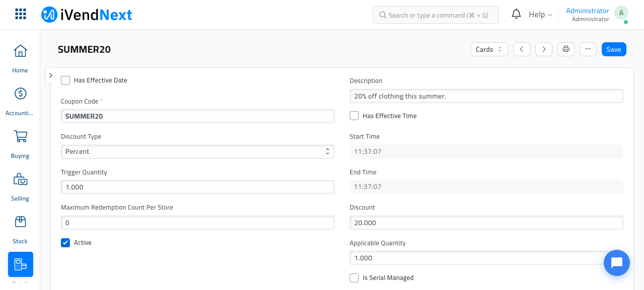
Task: Tick the Is Serial Managed checkbox
Action: click(x=354, y=278)
